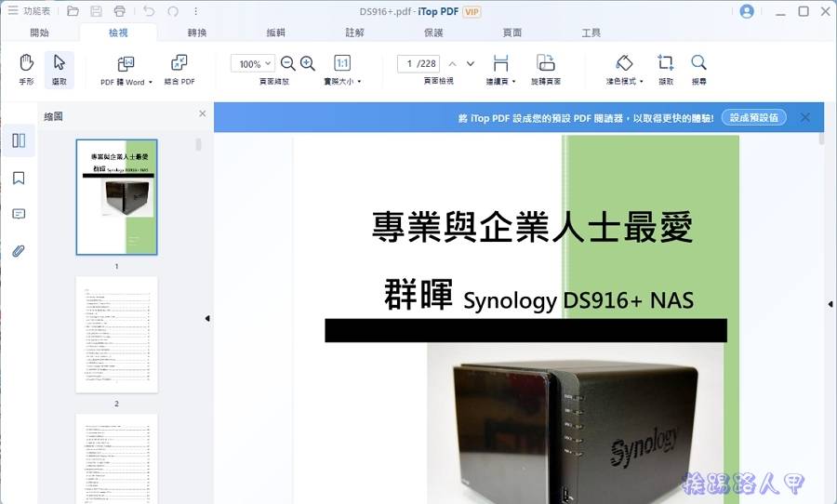This screenshot has height=504, width=837.
Task: Select the third page thumbnail
Action: click(117, 458)
